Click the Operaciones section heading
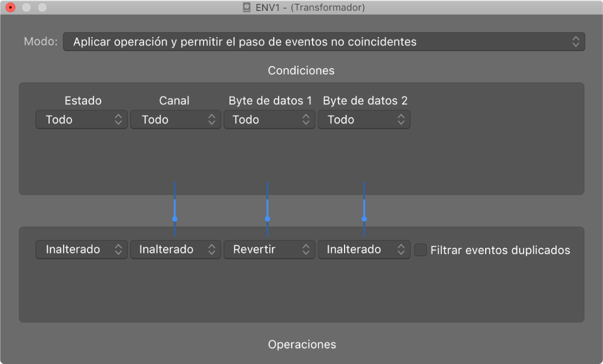The width and height of the screenshot is (603, 364). tap(302, 345)
